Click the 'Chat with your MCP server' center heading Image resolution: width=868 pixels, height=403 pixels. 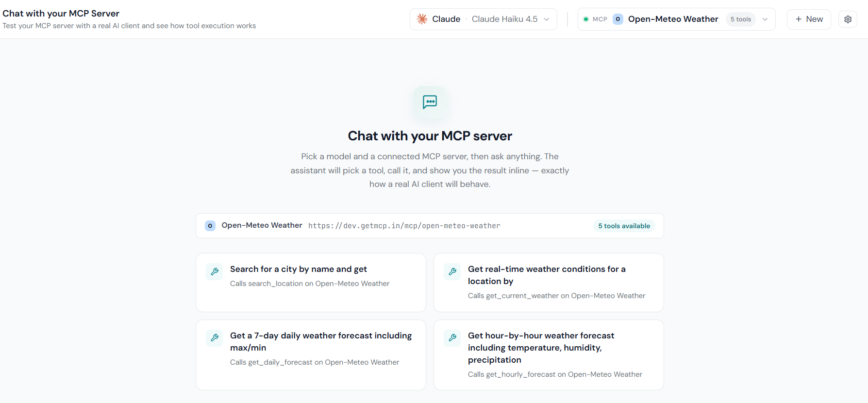[x=430, y=136]
